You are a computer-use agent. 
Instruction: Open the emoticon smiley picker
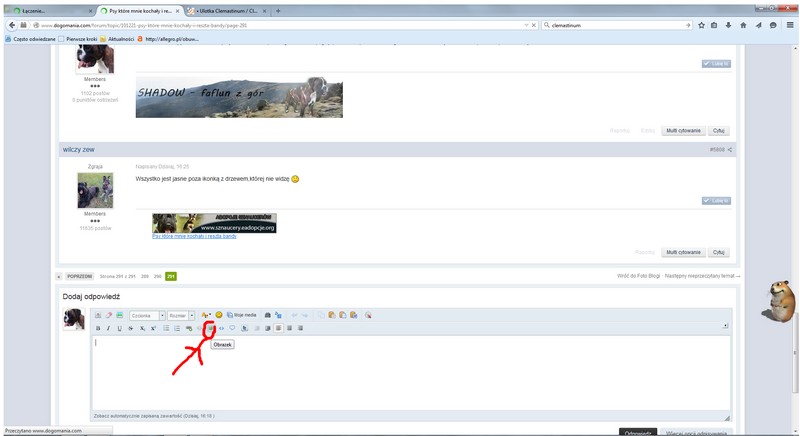click(x=219, y=315)
